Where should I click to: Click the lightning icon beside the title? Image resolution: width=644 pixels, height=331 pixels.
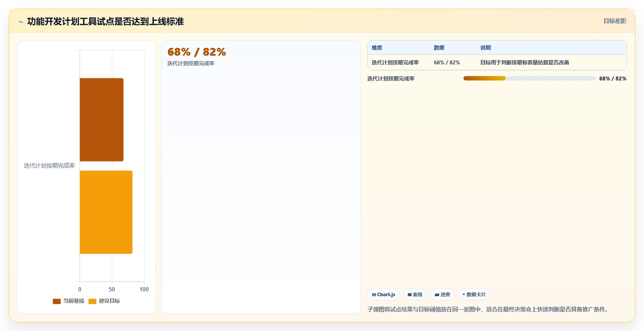[20, 22]
